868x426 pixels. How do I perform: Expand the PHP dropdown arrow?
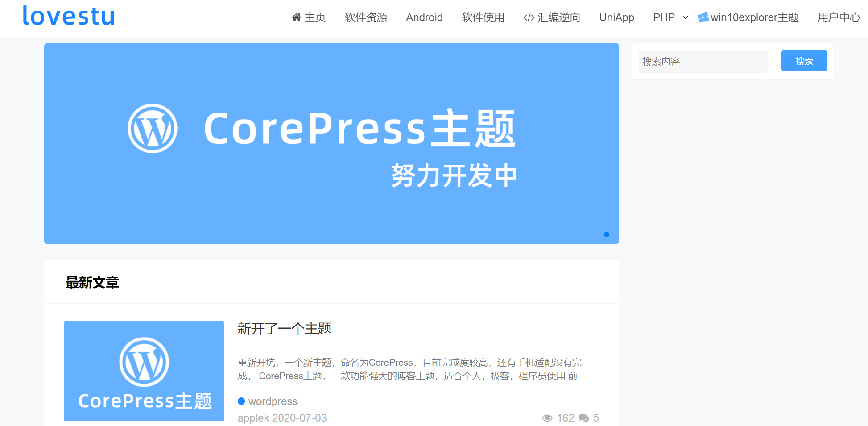(686, 17)
